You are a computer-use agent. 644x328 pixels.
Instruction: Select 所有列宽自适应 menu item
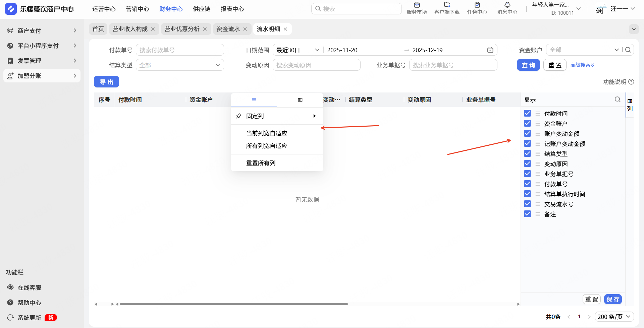tap(277, 146)
